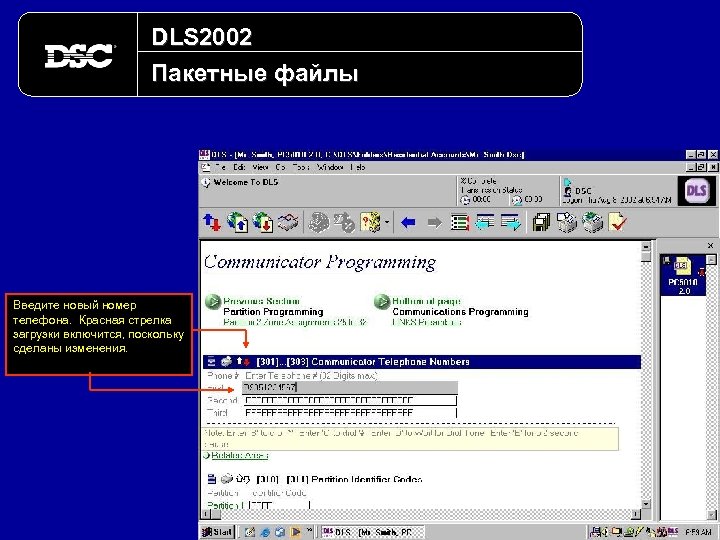The image size is (720, 540).
Task: Click the window with teal right arrow icon
Action: point(511,222)
